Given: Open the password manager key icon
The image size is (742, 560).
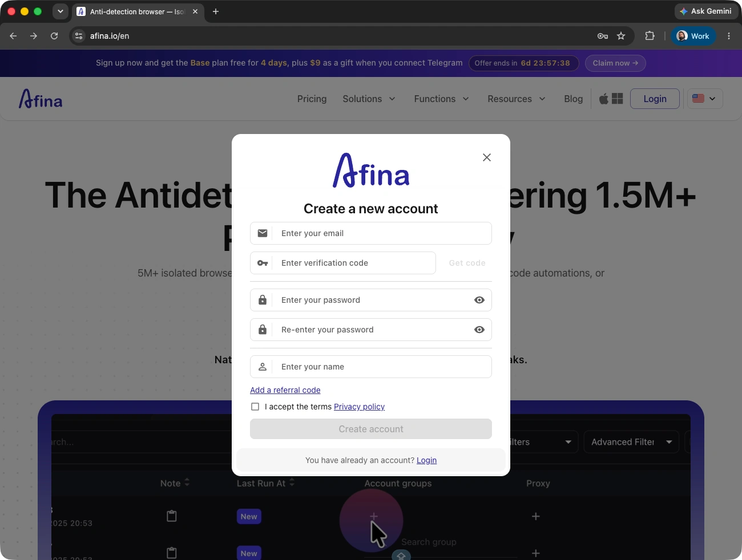Looking at the screenshot, I should point(603,36).
